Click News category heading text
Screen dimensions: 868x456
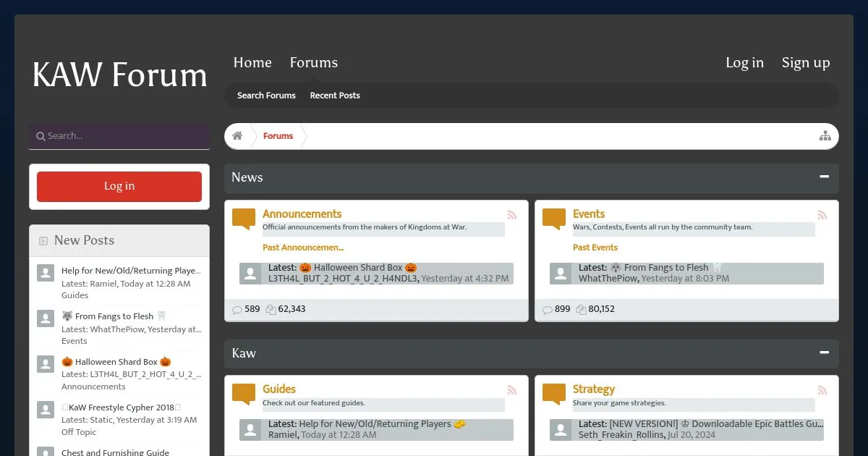[247, 177]
